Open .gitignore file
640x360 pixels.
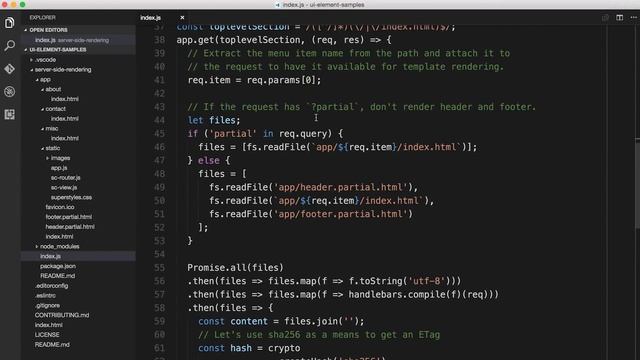(x=47, y=305)
